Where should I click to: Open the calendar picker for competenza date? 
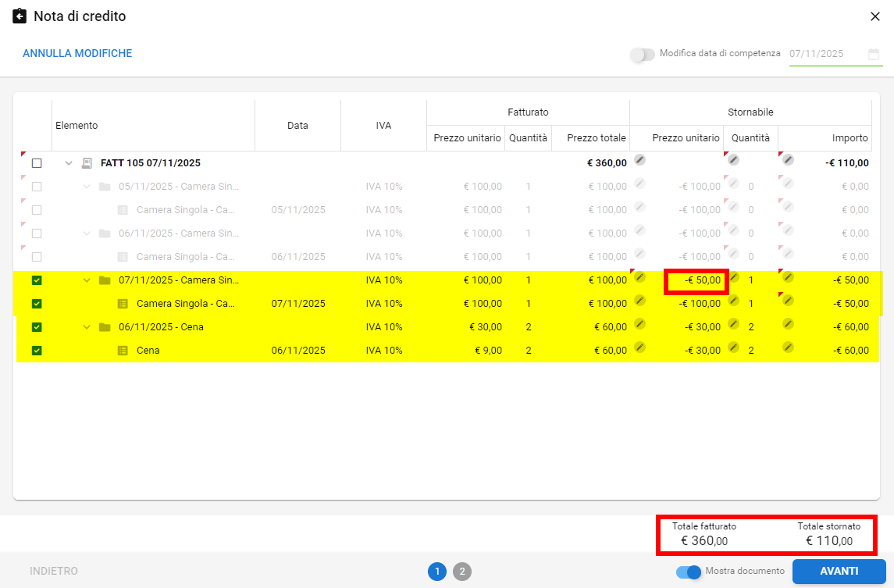tap(874, 54)
